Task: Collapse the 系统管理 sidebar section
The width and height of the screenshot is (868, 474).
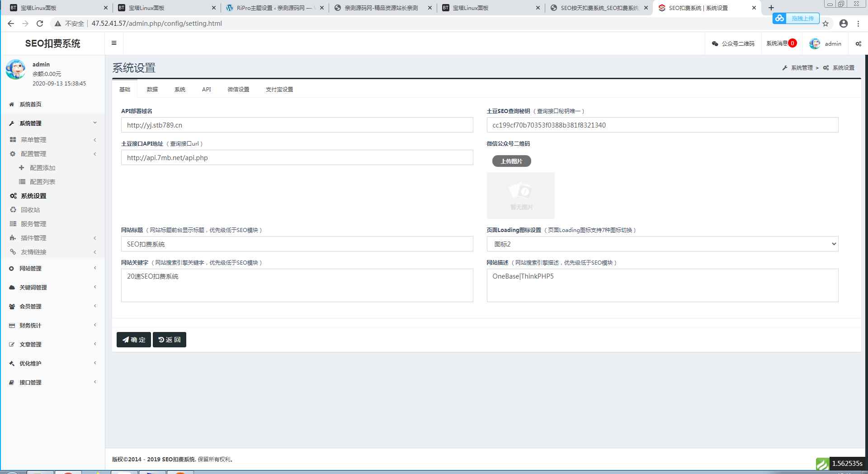Action: pyautogui.click(x=52, y=123)
